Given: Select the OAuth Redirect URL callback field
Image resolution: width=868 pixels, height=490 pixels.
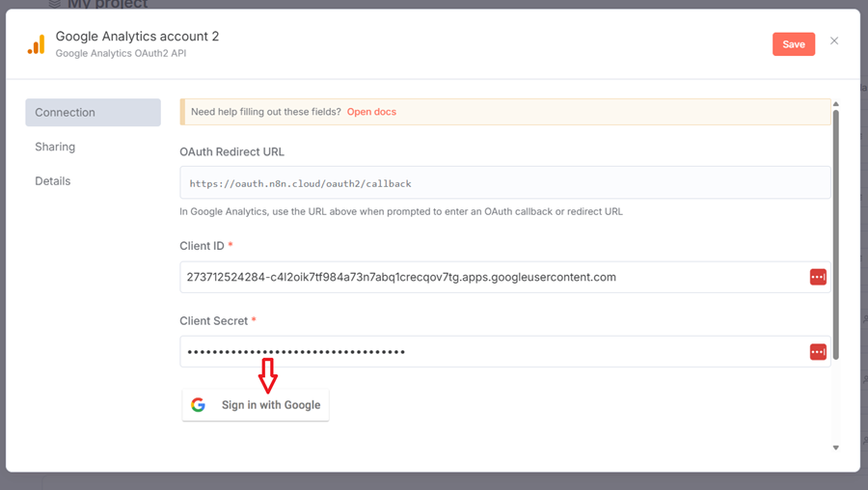Looking at the screenshot, I should [x=504, y=183].
